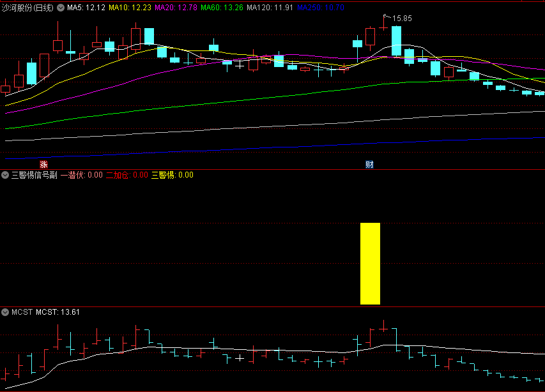The image size is (545, 392).
Task: Click the yellow MA10: 12.23 label
Action: coord(130,8)
